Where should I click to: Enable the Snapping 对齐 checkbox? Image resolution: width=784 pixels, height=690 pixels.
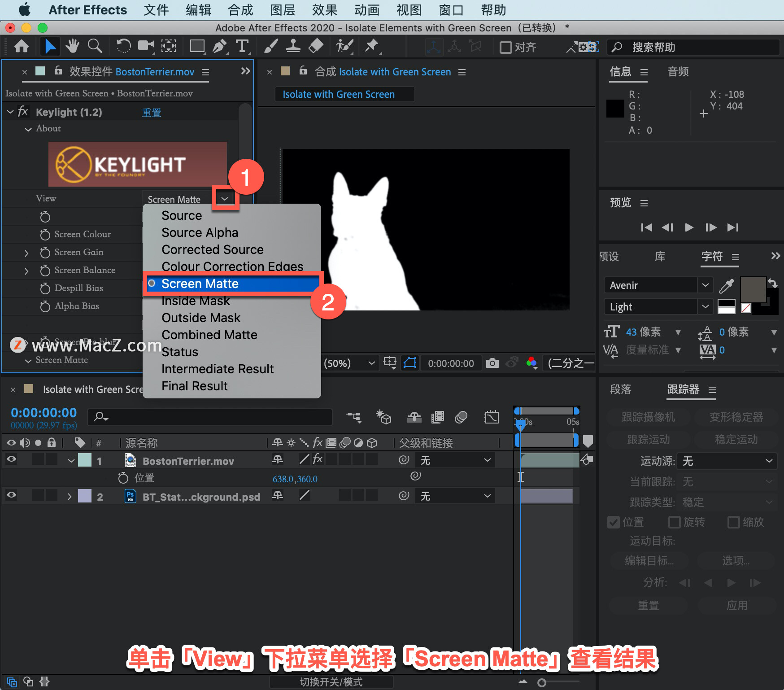tap(505, 48)
